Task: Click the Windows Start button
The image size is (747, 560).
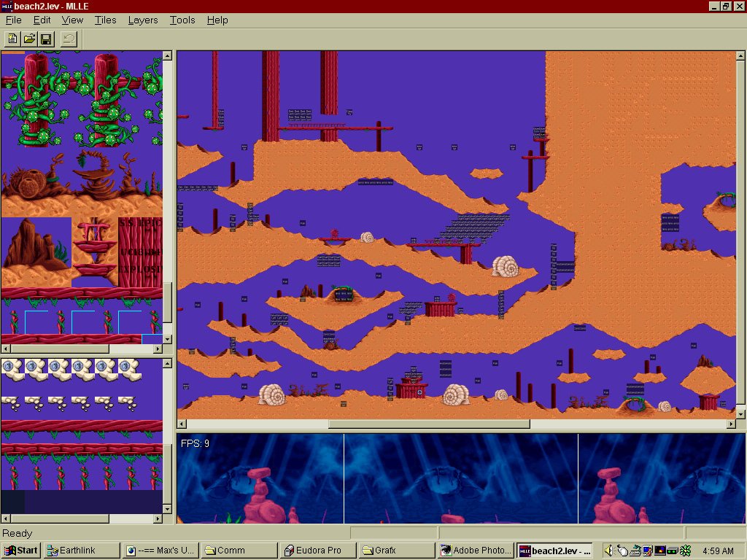Action: [x=21, y=551]
